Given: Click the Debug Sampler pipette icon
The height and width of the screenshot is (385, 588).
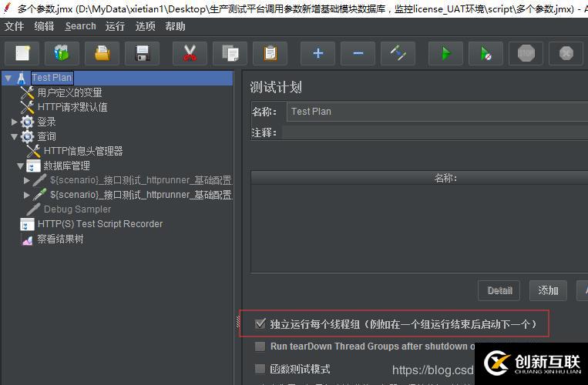Looking at the screenshot, I should pyautogui.click(x=33, y=209).
